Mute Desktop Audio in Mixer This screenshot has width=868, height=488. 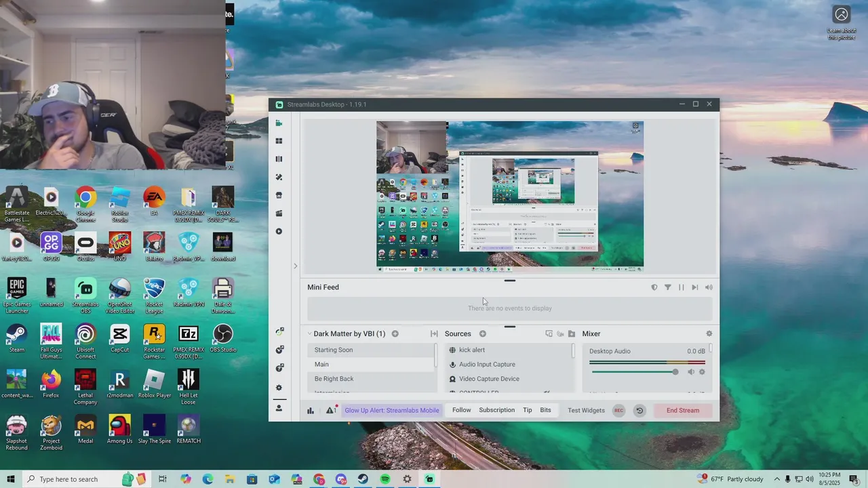pos(691,371)
